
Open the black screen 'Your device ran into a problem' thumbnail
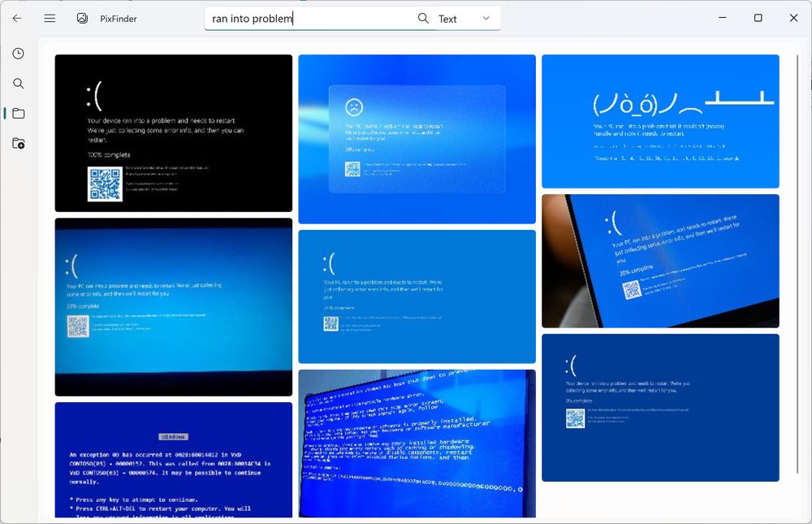[x=174, y=133]
